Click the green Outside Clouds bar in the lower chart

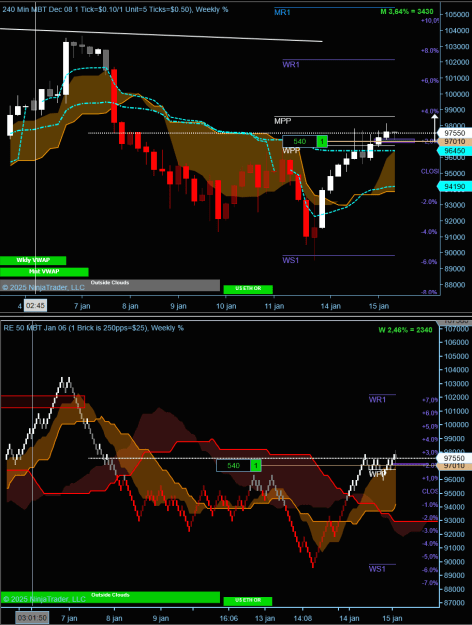110,597
